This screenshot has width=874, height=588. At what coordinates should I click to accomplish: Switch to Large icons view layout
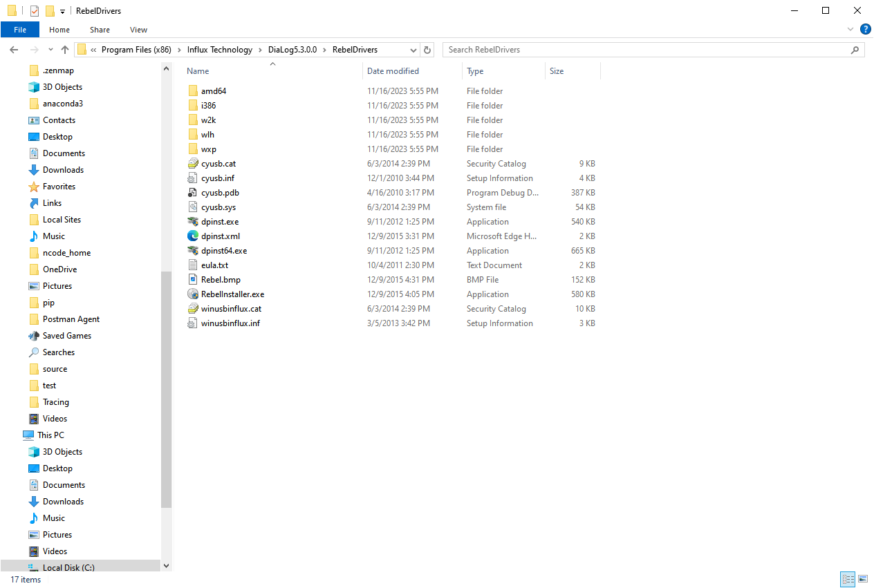(864, 579)
